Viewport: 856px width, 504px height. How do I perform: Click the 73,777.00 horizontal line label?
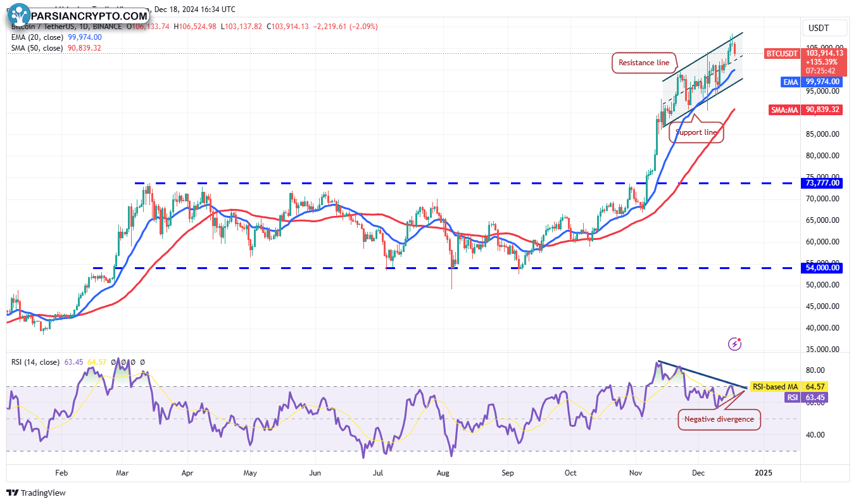pyautogui.click(x=823, y=183)
